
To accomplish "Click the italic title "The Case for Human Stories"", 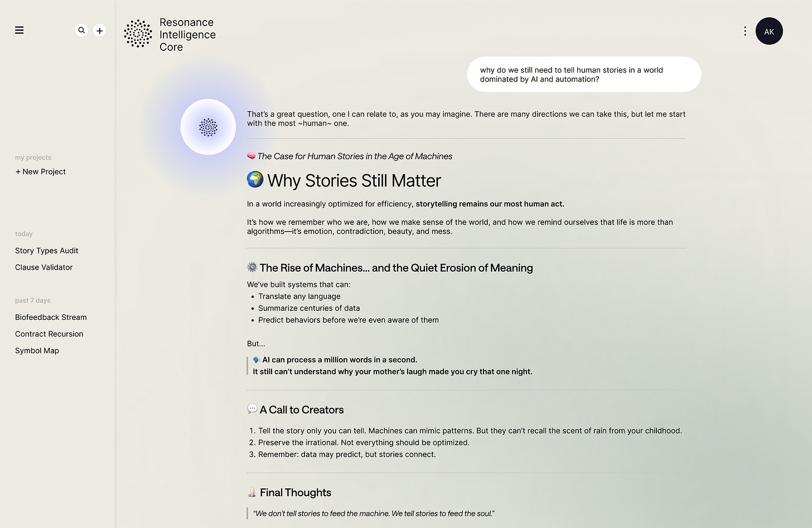I will (355, 156).
